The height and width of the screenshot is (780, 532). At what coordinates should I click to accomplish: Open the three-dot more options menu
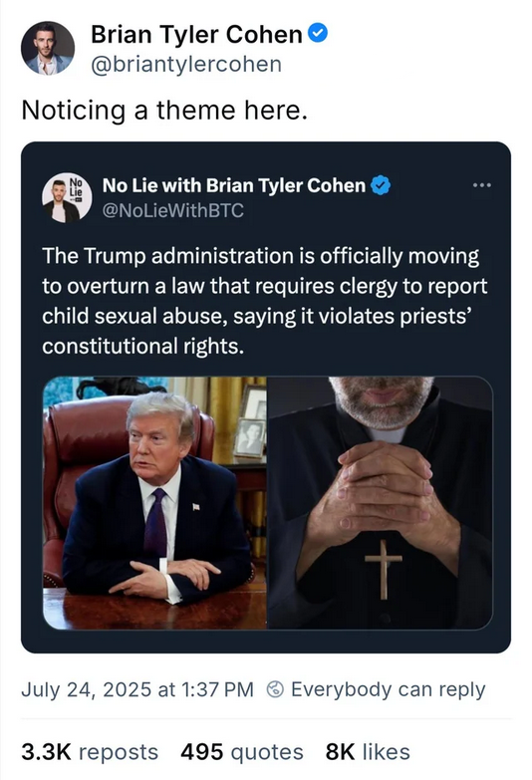point(482,185)
